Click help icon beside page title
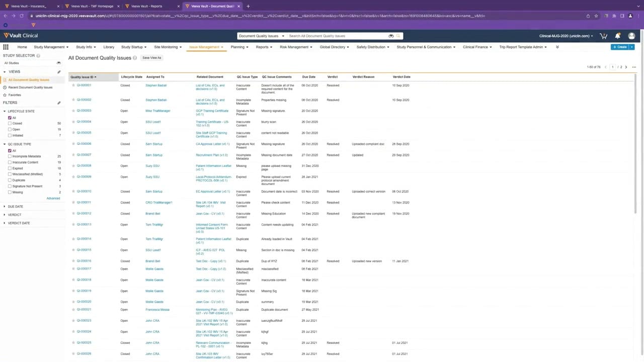The width and height of the screenshot is (644, 362). coord(135,58)
